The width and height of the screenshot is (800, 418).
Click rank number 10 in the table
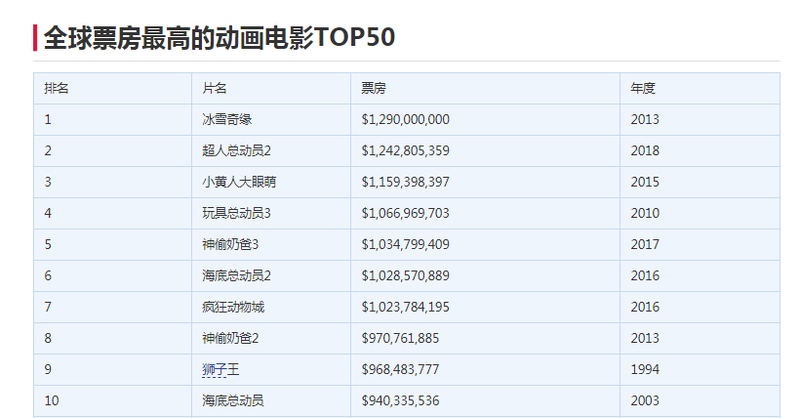click(52, 401)
